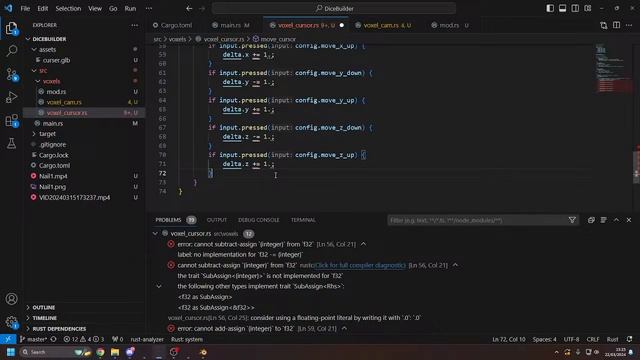Open the Run menu
Image resolution: width=640 pixels, height=360 pixels.
click(130, 8)
